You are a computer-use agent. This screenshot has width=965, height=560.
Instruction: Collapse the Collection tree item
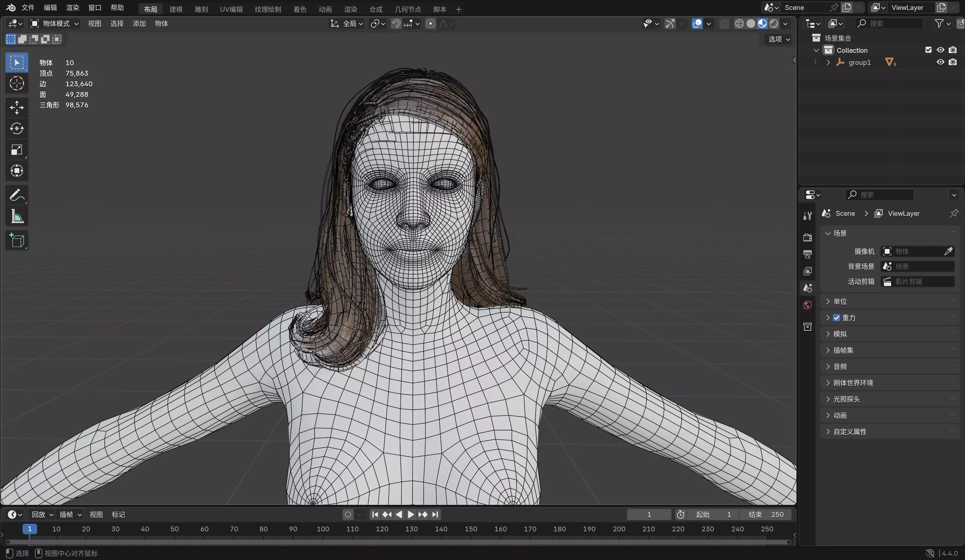(x=816, y=50)
